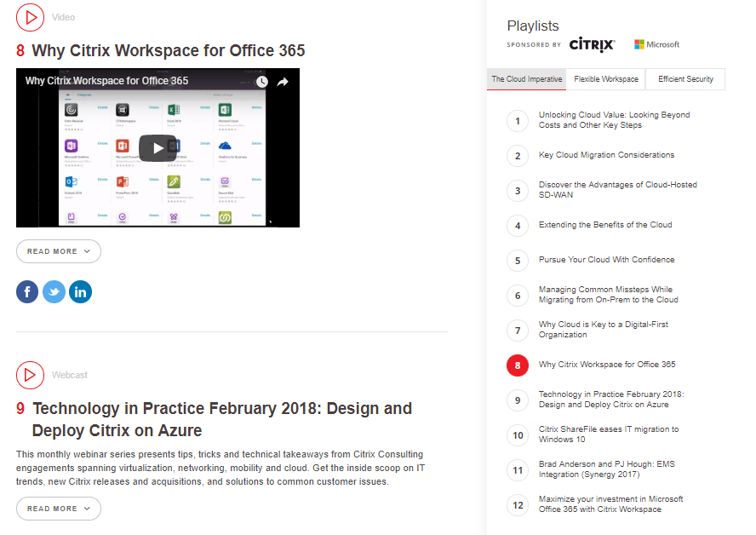Image resolution: width=756 pixels, height=535 pixels.
Task: Open Citrix ShareFile eases IT migration item
Action: click(x=609, y=434)
